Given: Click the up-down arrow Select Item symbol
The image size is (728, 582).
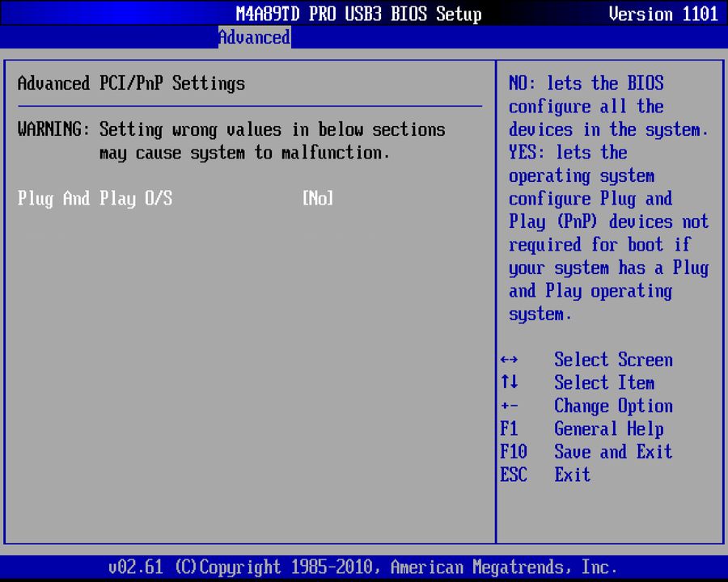Looking at the screenshot, I should click(510, 383).
